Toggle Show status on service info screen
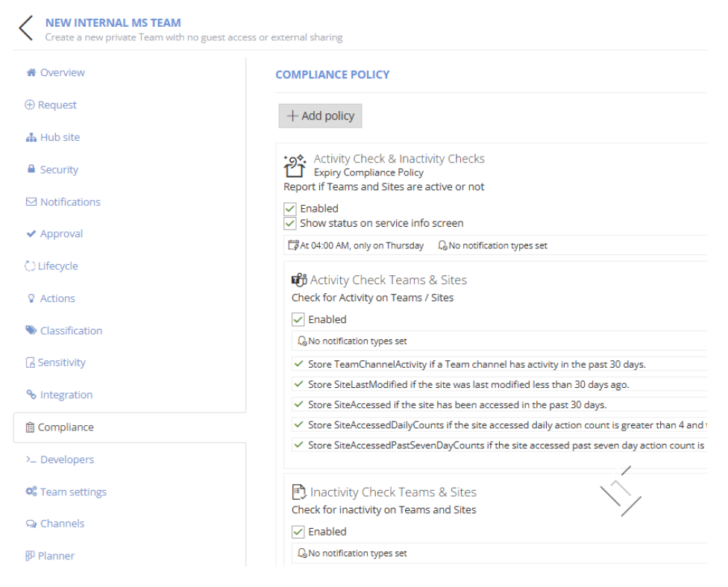The width and height of the screenshot is (728, 587). click(x=290, y=223)
